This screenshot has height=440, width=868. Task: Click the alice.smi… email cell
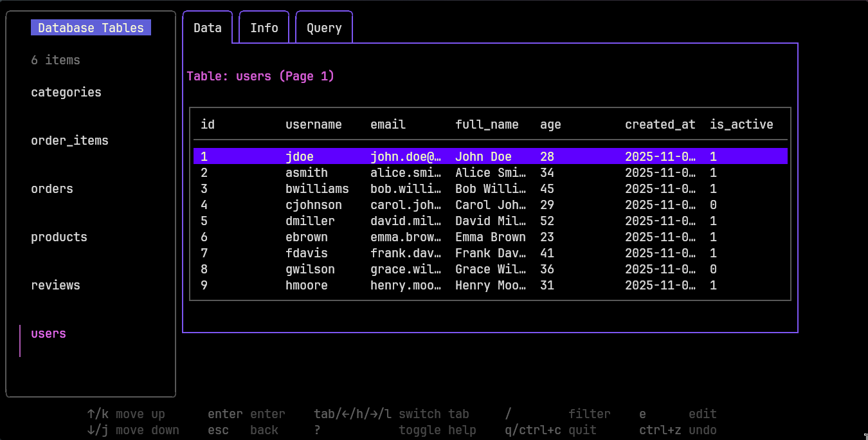tap(406, 172)
